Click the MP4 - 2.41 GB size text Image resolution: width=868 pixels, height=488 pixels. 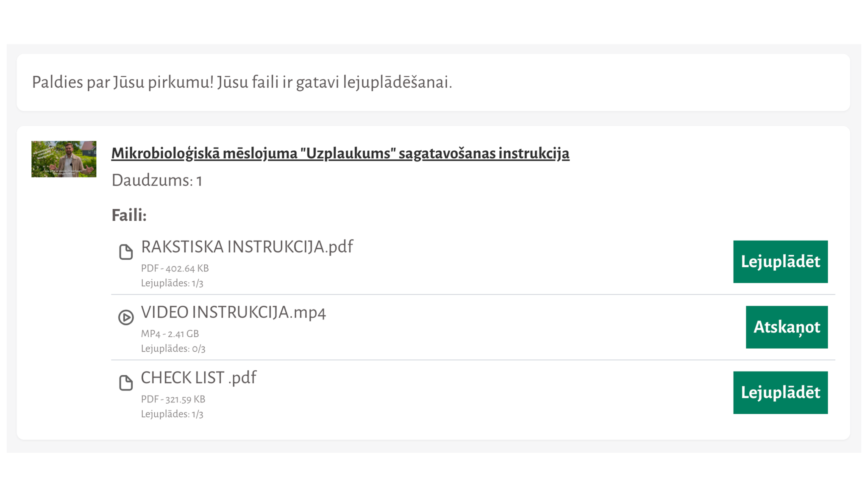click(170, 334)
